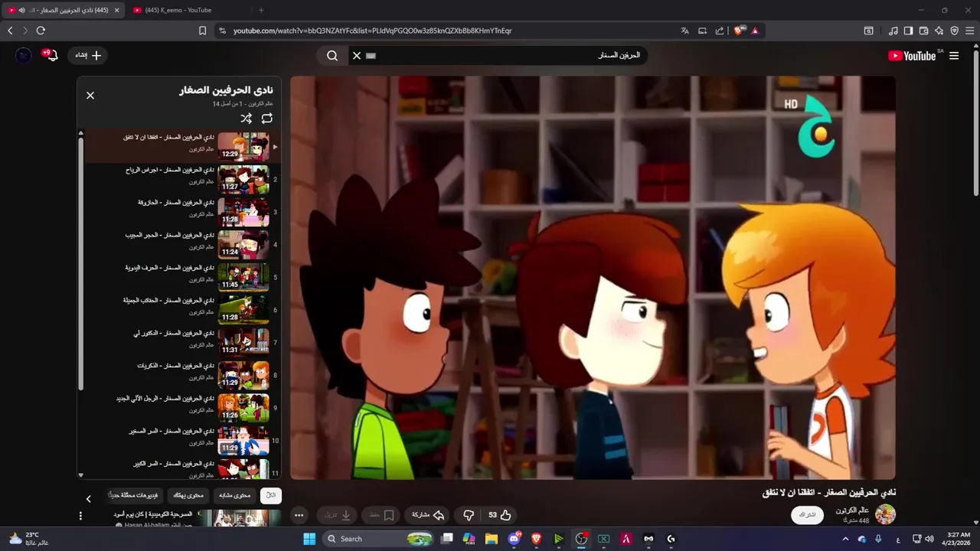Show more filter chips arrow
980x551 pixels.
[88, 499]
